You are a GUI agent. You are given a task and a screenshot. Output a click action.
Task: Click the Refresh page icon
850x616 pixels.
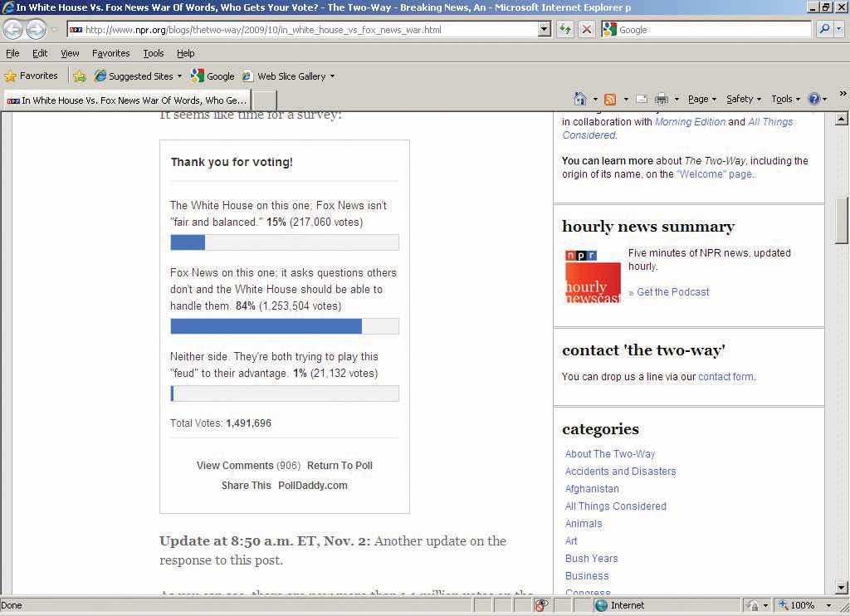pos(565,29)
